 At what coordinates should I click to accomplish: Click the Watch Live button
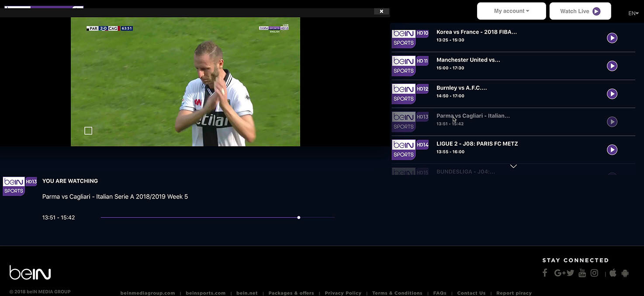580,11
